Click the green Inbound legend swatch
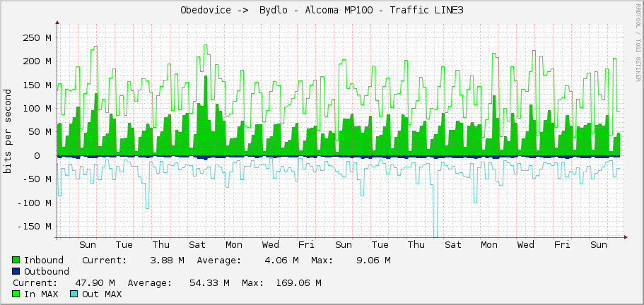644x305 pixels. click(x=16, y=260)
